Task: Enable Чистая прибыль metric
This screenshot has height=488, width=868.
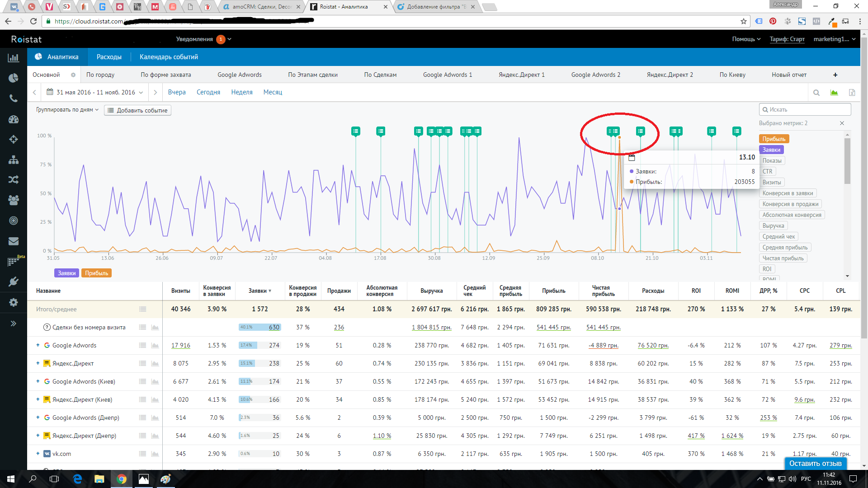Action: click(783, 258)
